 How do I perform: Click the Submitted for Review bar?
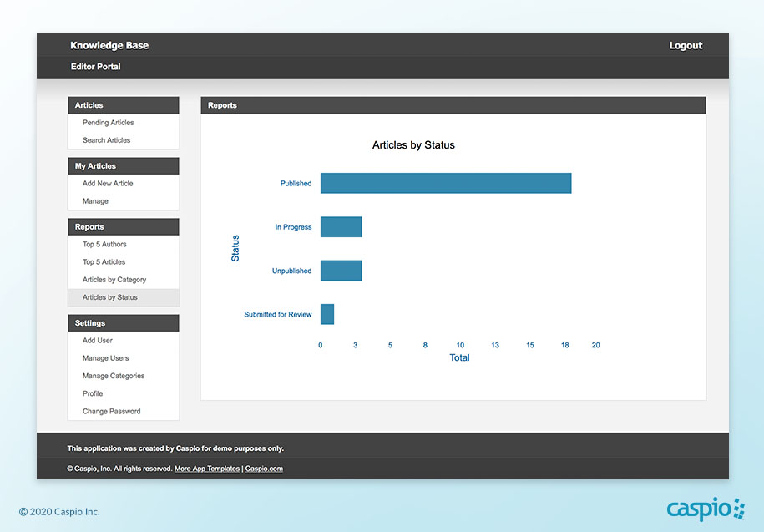(327, 314)
